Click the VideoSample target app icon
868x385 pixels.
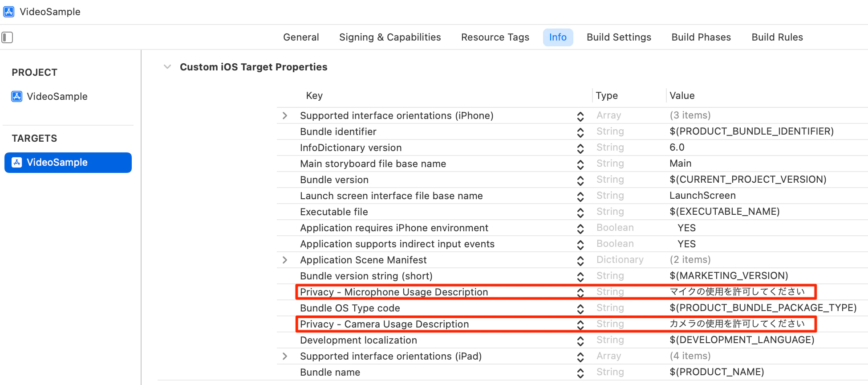[x=17, y=162]
